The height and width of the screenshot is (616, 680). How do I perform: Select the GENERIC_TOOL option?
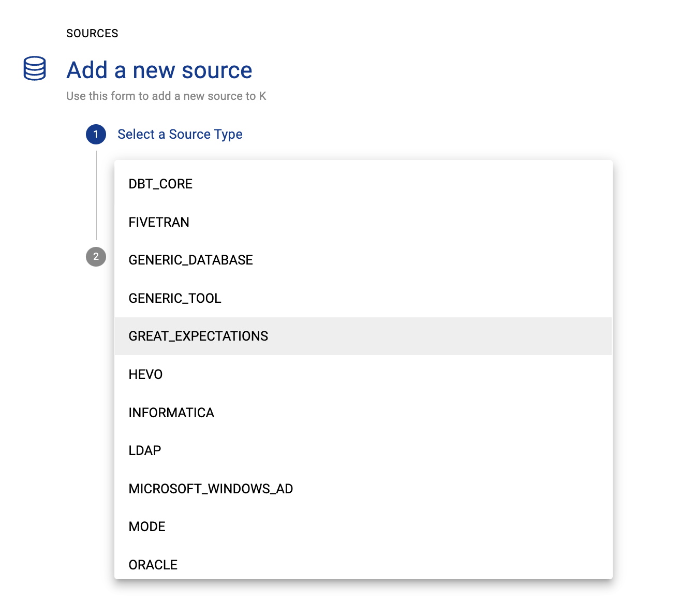(175, 299)
